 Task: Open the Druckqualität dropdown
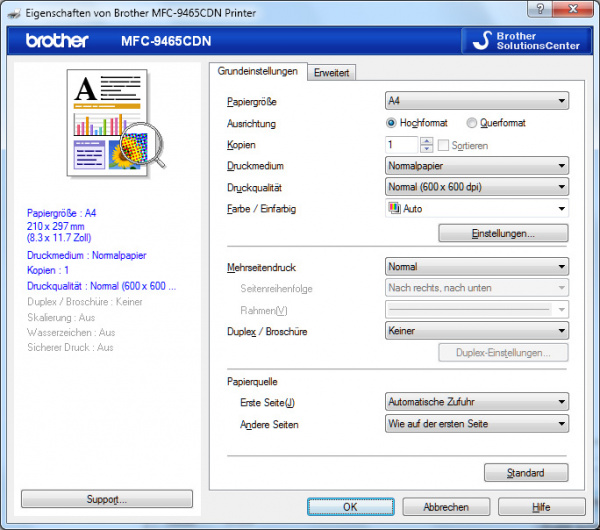tap(477, 187)
